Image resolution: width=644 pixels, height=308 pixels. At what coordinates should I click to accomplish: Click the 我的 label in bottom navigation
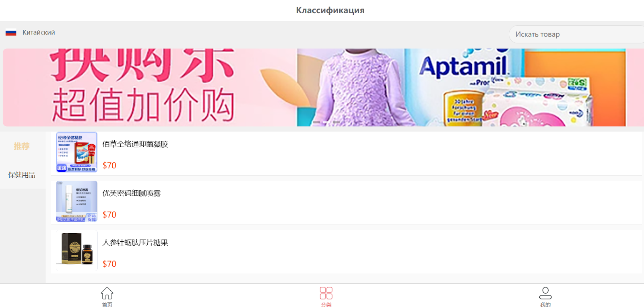point(545,305)
